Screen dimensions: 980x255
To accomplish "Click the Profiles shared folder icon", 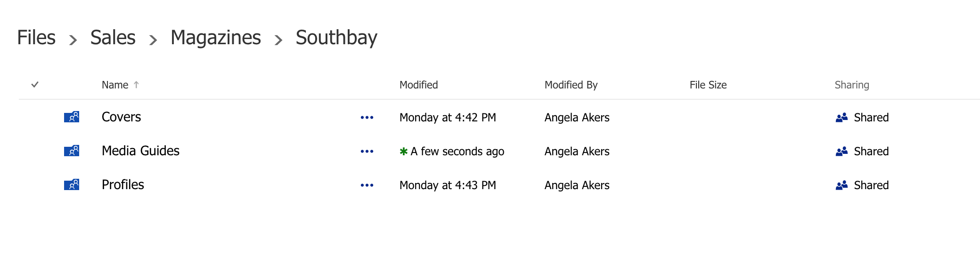I will pyautogui.click(x=72, y=184).
